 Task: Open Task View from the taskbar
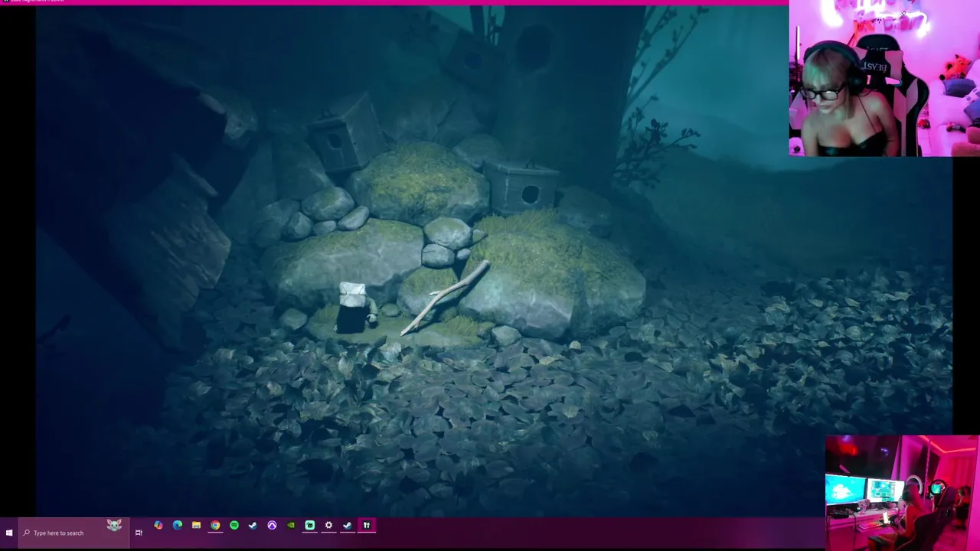point(139,533)
